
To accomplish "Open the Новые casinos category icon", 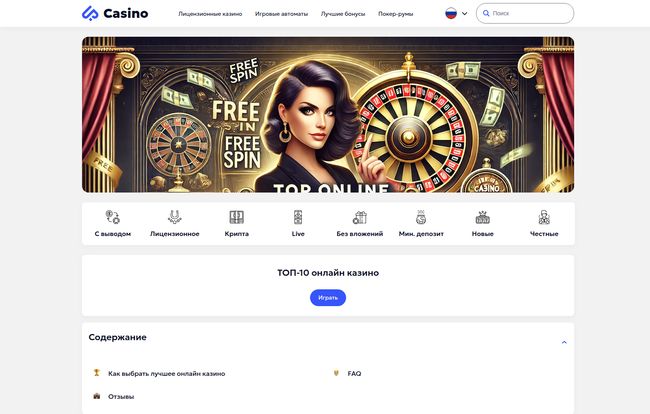I will click(483, 217).
